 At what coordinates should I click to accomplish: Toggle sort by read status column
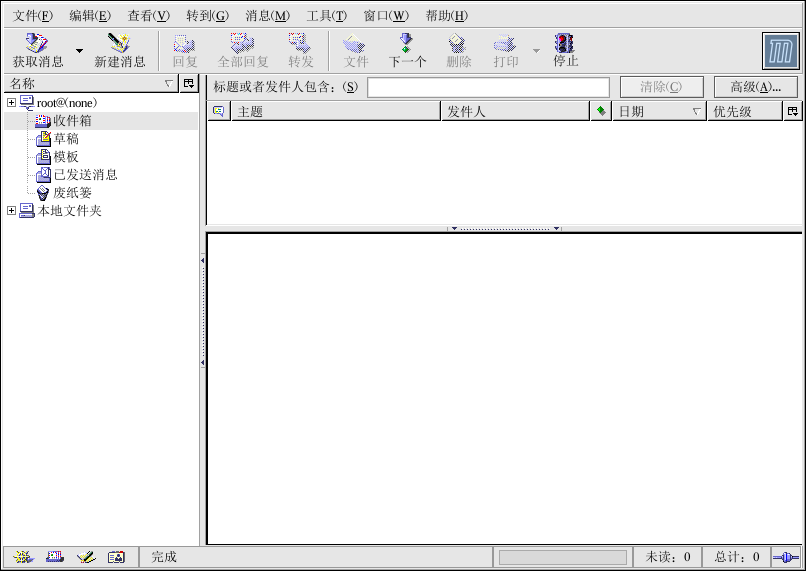[x=601, y=112]
